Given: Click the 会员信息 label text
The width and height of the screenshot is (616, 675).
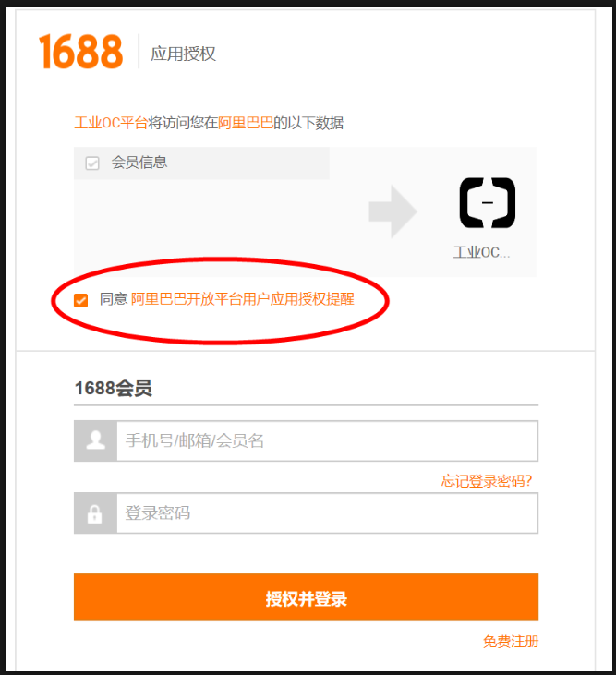Looking at the screenshot, I should point(139,163).
